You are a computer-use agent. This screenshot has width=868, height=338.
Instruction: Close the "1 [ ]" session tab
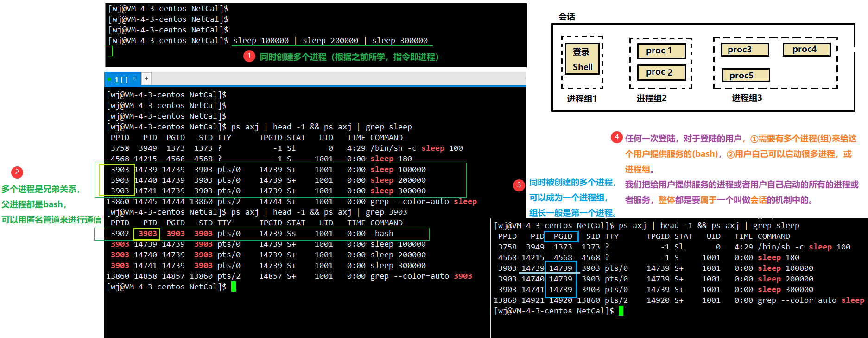pyautogui.click(x=135, y=78)
